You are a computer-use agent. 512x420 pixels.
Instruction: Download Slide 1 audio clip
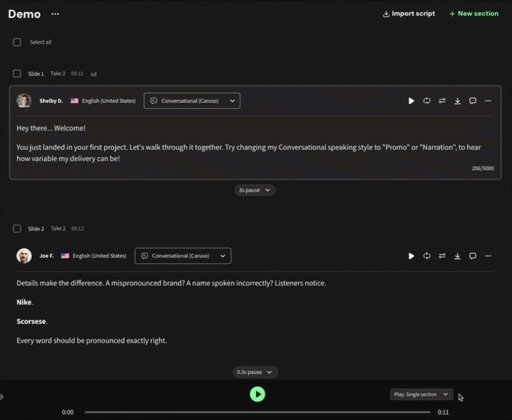458,101
